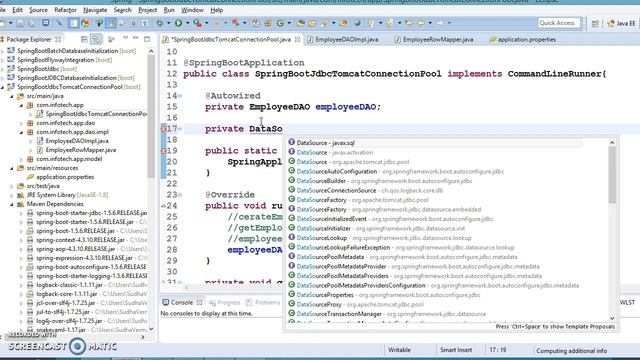Click the new server icon in toolbar
This screenshot has width=640, height=360.
coord(256,23)
